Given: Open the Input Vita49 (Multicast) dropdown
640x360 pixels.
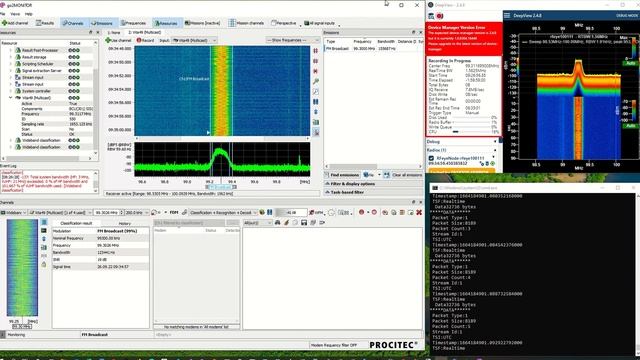Looking at the screenshot, I should (194, 40).
